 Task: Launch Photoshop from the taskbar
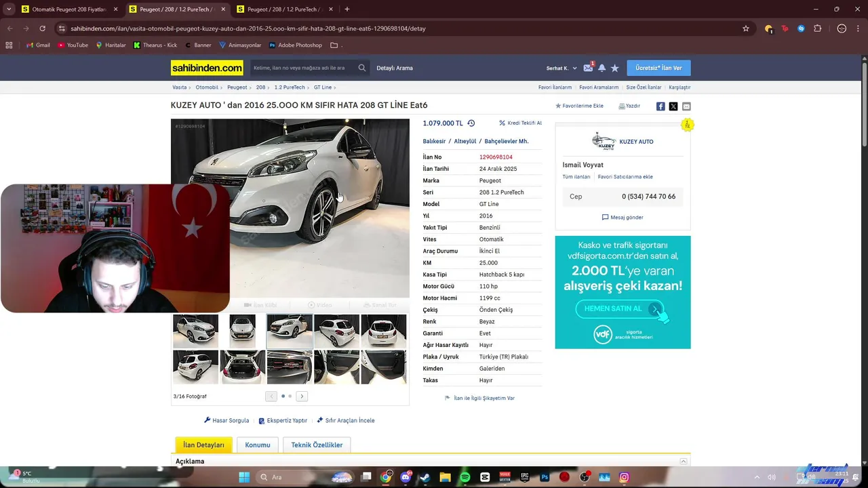click(x=545, y=477)
